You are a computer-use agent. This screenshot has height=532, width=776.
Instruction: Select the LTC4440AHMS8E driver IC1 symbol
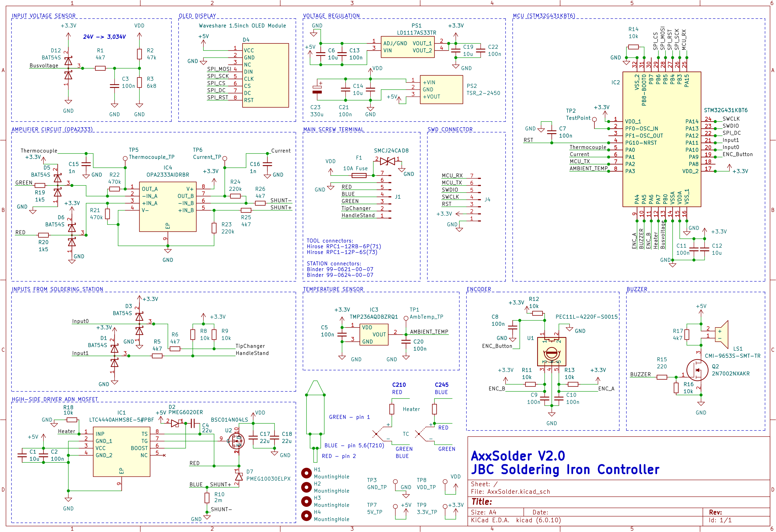click(x=122, y=452)
